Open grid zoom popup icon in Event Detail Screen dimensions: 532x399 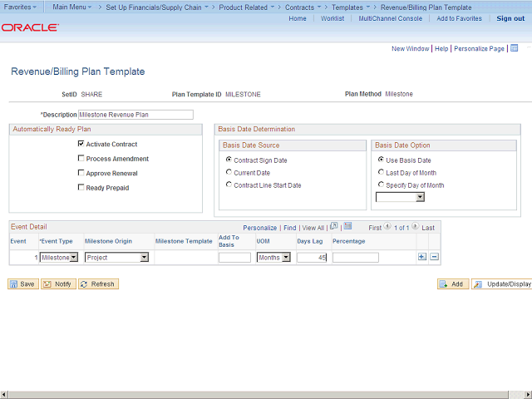click(x=334, y=226)
